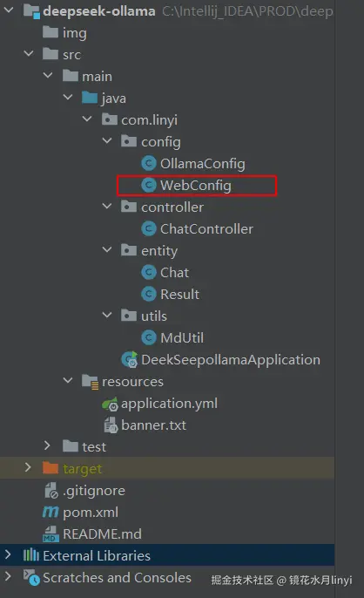Collapse the controller package
Viewport: 364px width, 598px height.
coord(107,207)
